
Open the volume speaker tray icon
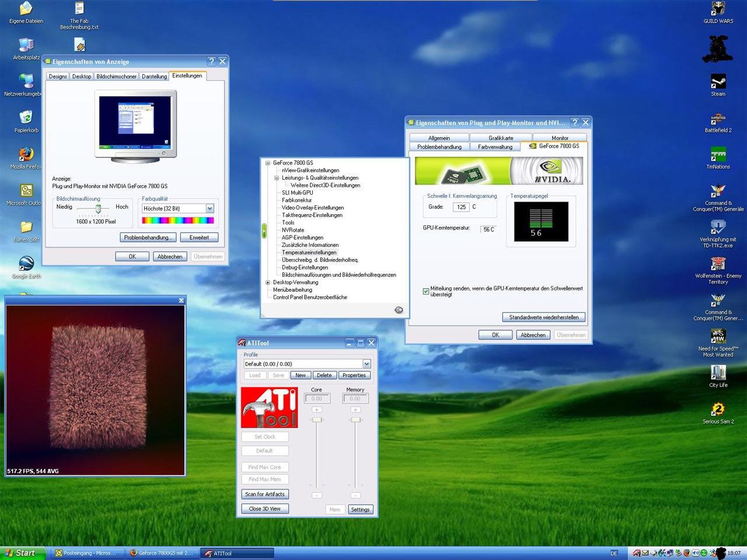(x=695, y=553)
